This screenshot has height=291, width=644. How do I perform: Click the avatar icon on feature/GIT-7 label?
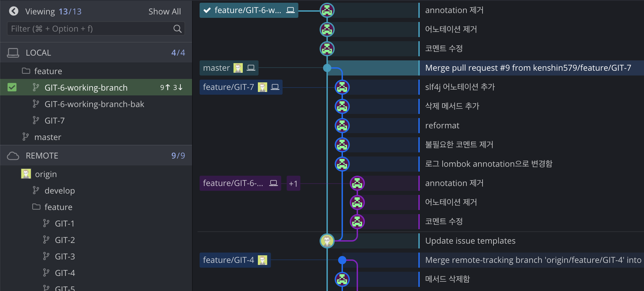(262, 87)
